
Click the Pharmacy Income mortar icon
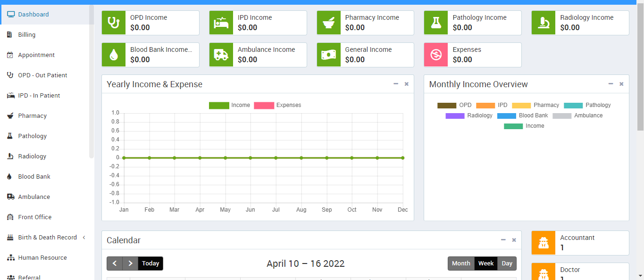click(x=328, y=23)
